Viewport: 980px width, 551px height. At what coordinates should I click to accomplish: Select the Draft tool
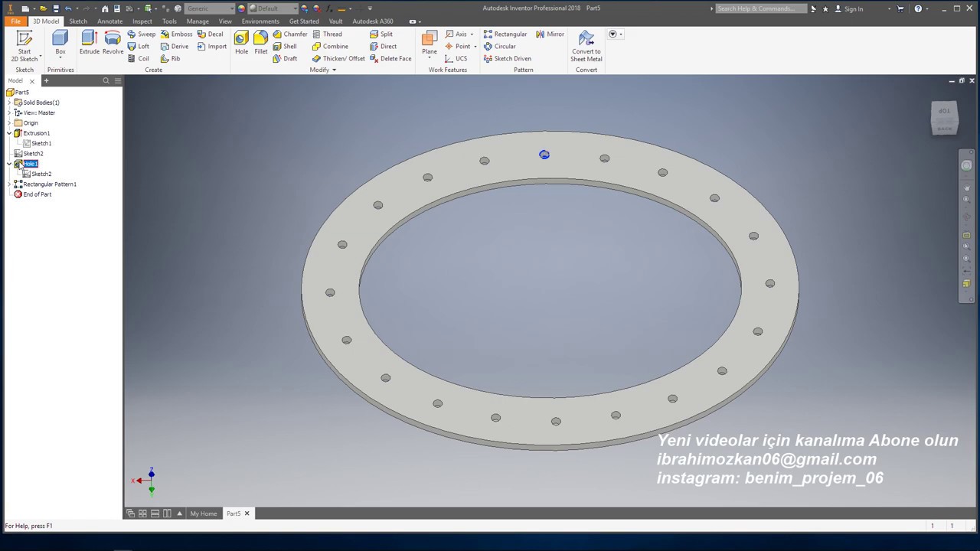[285, 59]
